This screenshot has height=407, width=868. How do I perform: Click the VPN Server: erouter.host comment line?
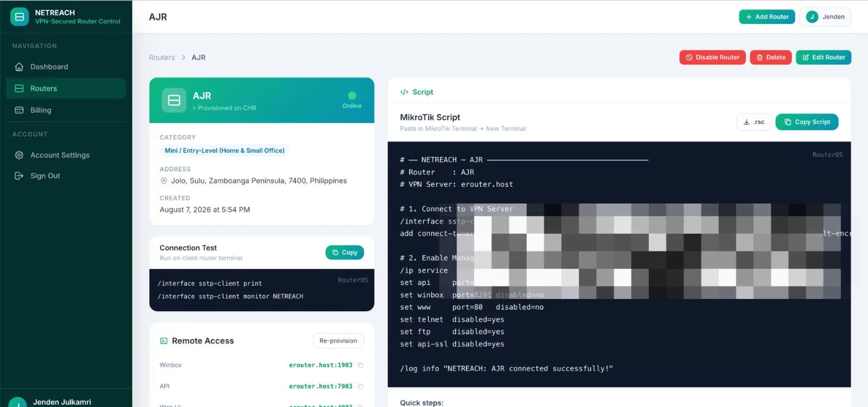(x=456, y=185)
